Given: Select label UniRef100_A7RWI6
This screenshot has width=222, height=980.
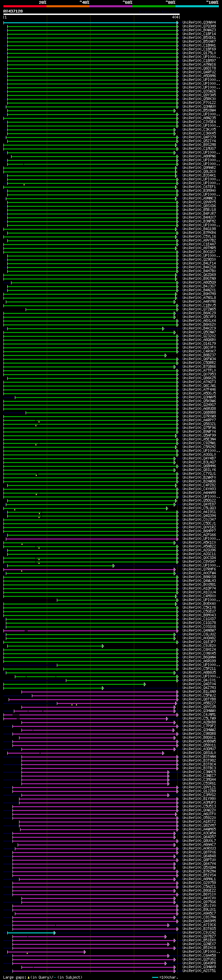Looking at the screenshot, I should point(199,64).
